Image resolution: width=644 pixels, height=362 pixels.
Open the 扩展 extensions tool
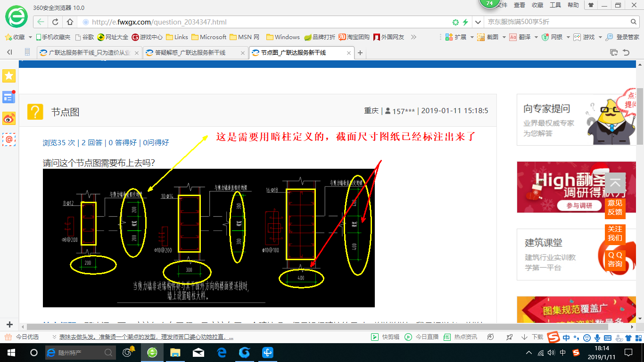(455, 37)
